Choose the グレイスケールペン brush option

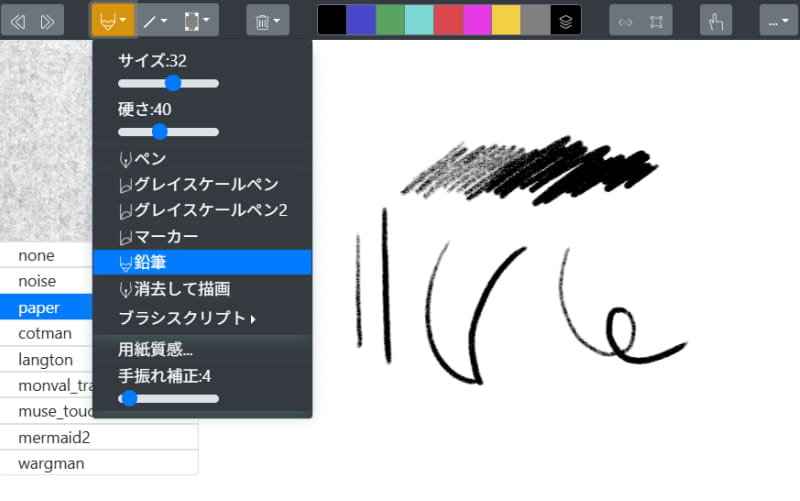(202, 184)
